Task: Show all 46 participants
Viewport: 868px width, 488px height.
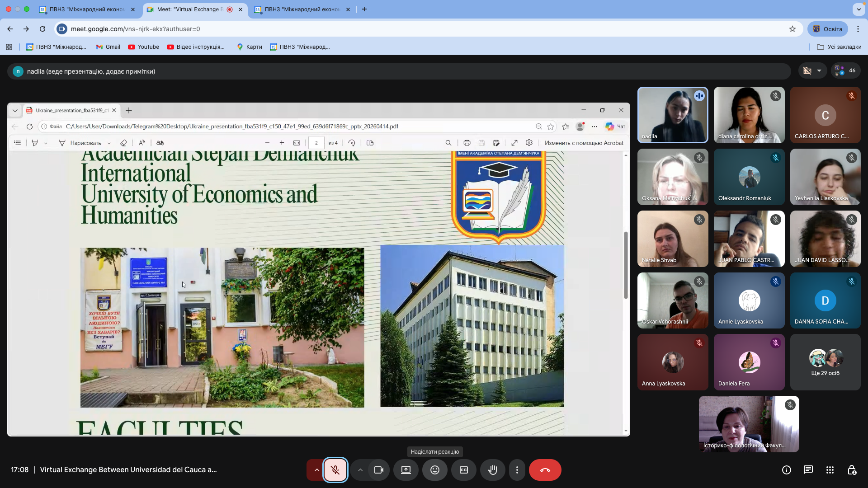Action: click(x=846, y=70)
